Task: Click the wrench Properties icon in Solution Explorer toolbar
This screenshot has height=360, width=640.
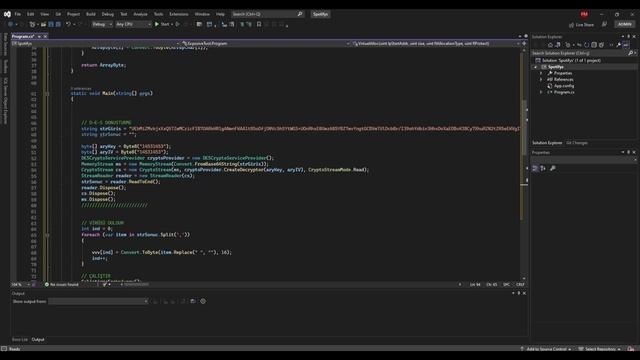Action: 619,45
